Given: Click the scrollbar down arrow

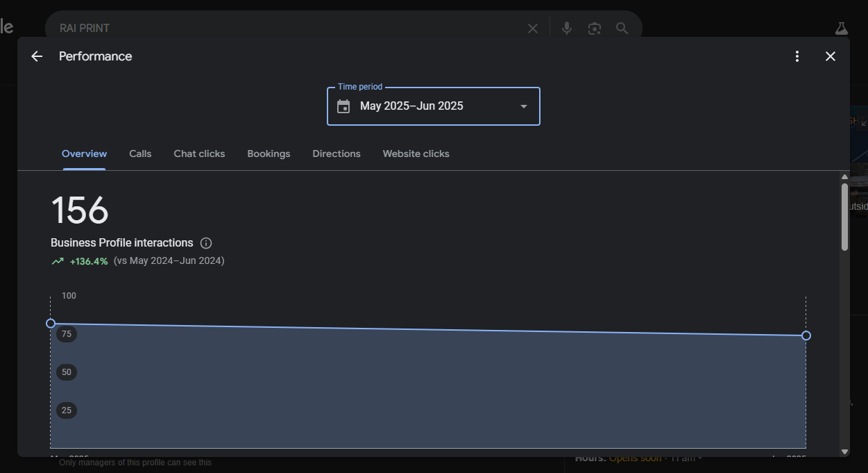Looking at the screenshot, I should tap(844, 451).
